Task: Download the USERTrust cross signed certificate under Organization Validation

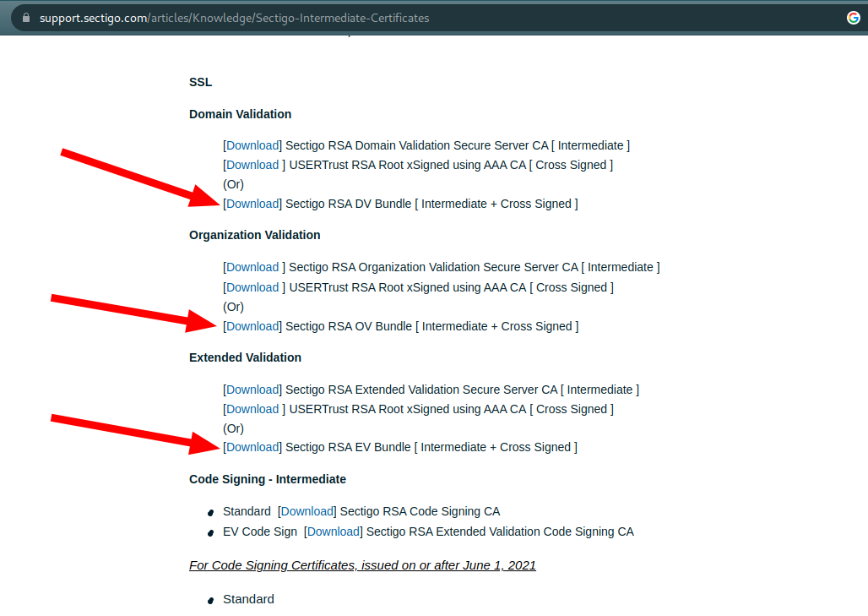Action: coord(252,286)
